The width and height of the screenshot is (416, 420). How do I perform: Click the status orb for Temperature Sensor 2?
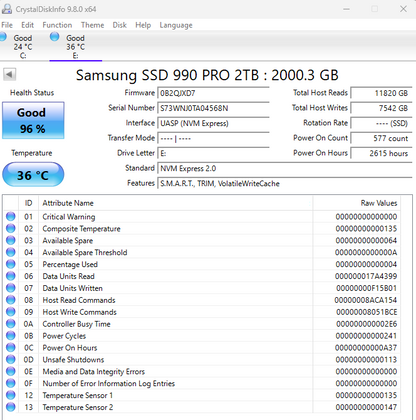(11, 407)
